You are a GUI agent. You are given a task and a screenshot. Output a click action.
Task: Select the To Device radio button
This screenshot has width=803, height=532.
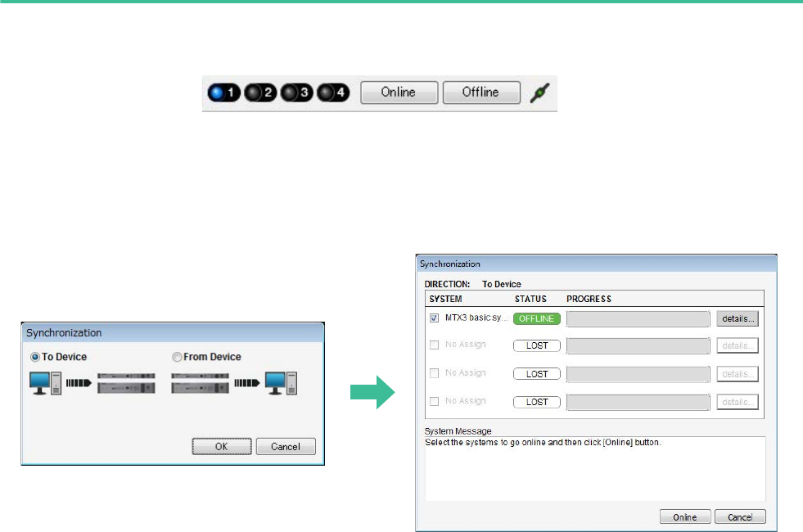click(35, 357)
